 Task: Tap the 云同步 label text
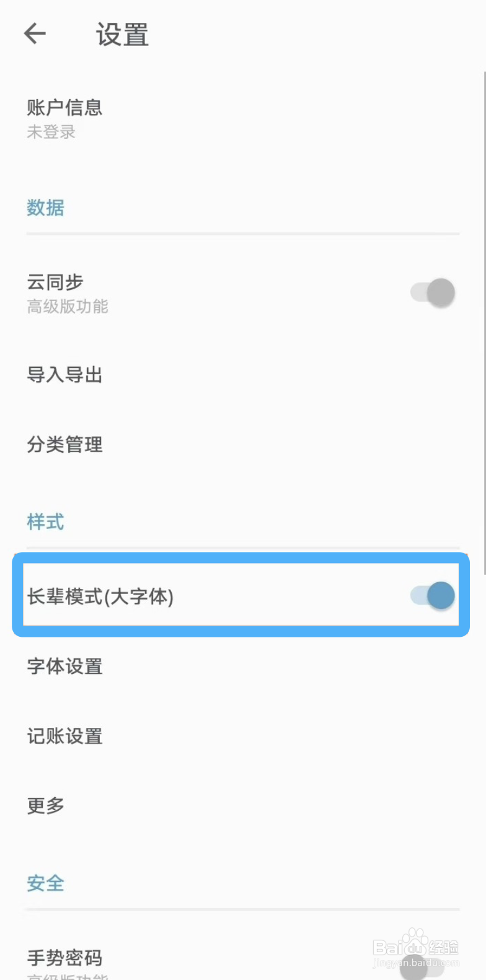55,282
